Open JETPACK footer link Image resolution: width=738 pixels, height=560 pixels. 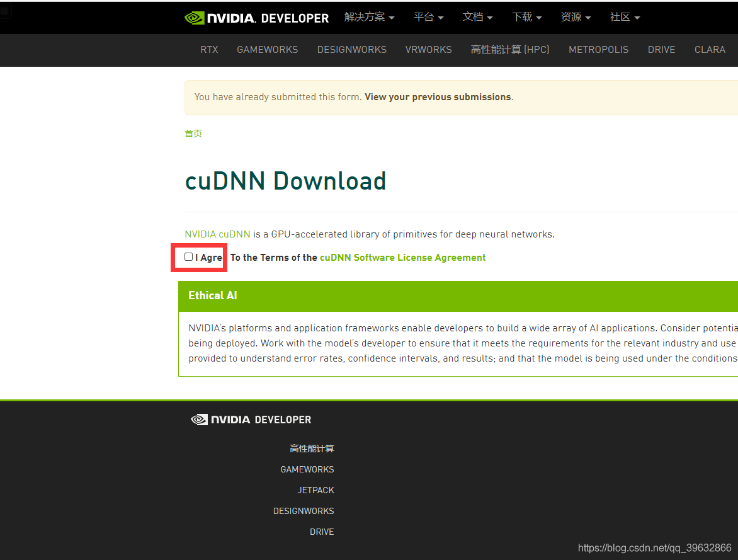pos(315,490)
